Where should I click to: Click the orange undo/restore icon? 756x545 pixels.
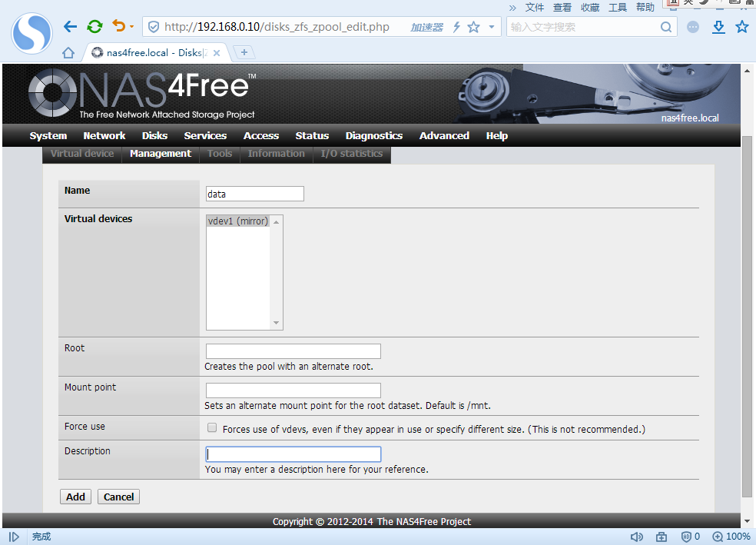pos(118,25)
